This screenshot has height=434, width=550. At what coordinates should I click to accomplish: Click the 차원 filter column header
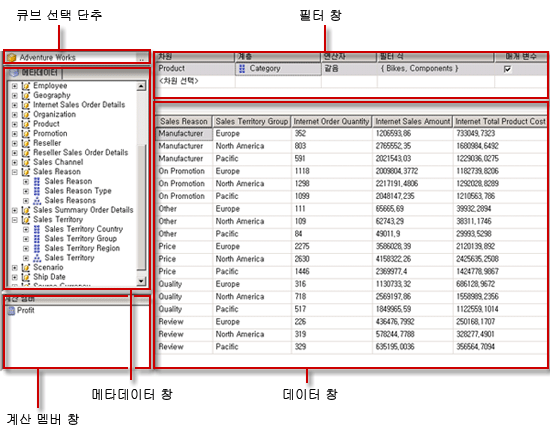click(195, 56)
